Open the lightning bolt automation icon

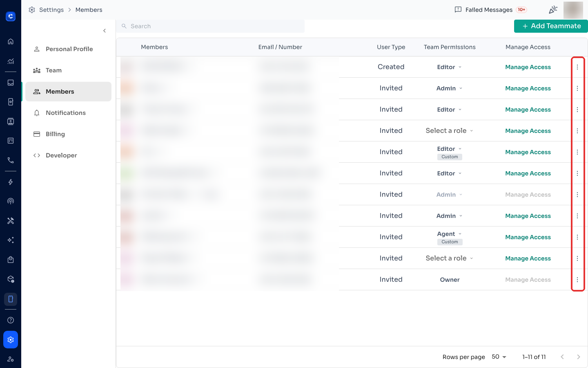point(11,182)
